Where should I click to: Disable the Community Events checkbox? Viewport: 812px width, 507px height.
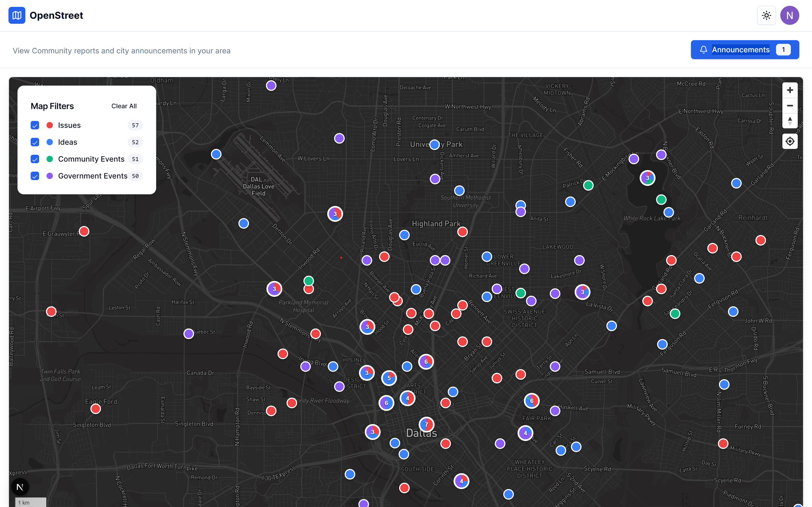pyautogui.click(x=35, y=159)
